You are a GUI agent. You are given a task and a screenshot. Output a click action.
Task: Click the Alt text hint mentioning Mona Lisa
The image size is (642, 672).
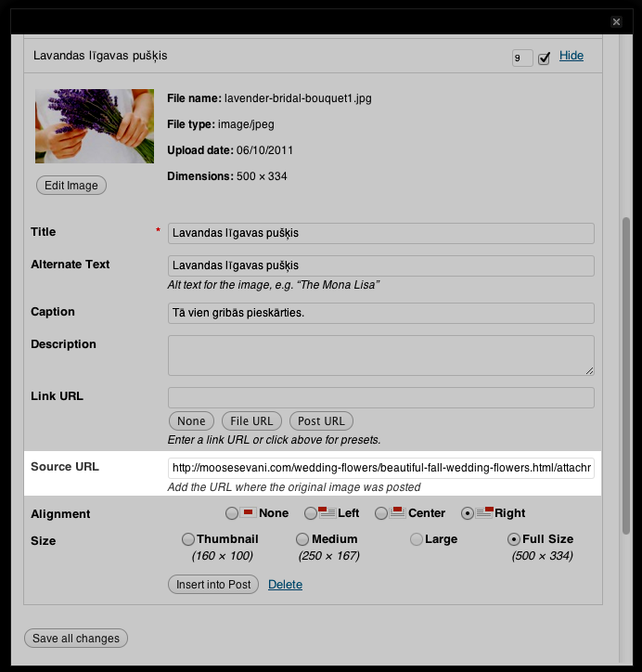click(274, 285)
